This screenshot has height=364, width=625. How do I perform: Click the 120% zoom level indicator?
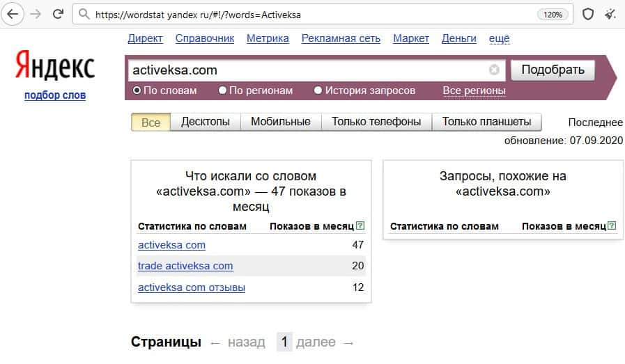[x=552, y=14]
